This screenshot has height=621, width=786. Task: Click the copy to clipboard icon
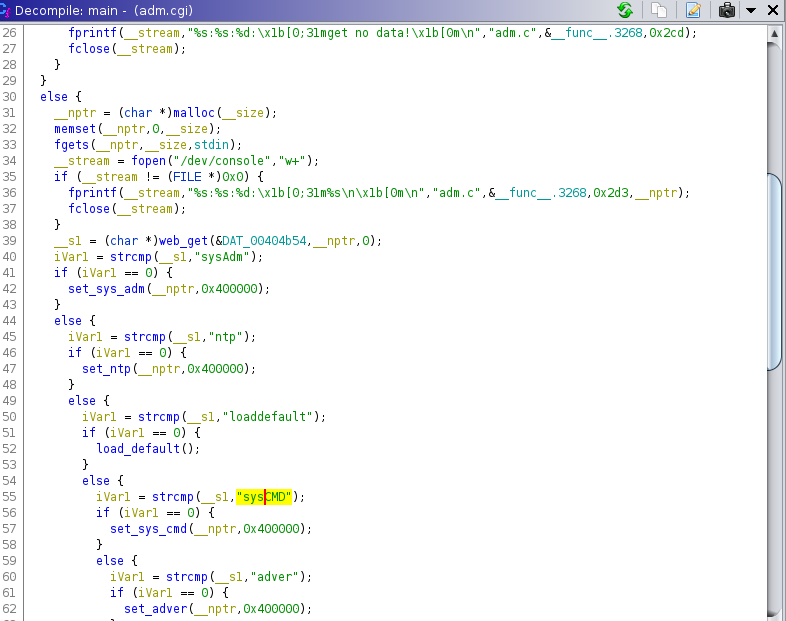(659, 11)
